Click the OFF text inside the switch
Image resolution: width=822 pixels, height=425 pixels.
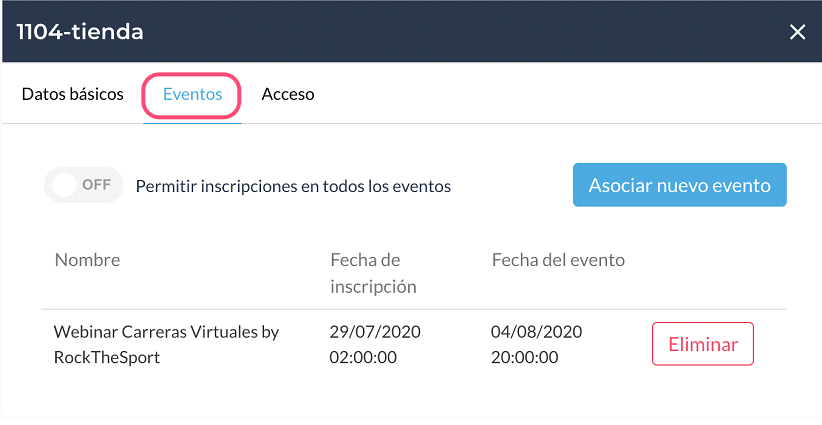(96, 185)
